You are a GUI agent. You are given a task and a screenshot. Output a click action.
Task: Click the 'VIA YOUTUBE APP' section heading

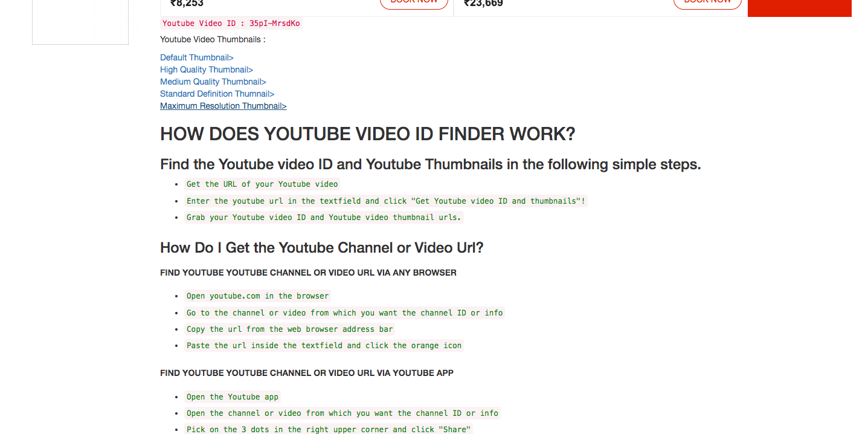pyautogui.click(x=307, y=373)
